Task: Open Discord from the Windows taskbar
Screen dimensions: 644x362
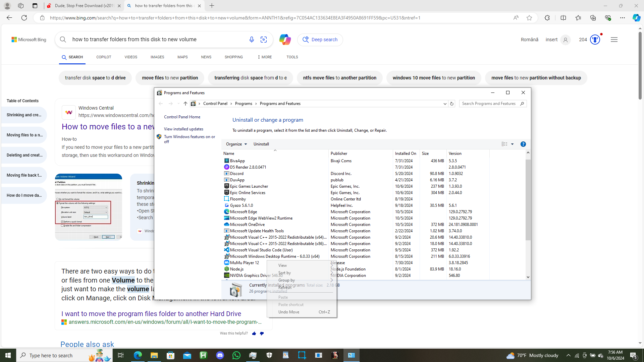Action: click(x=220, y=355)
